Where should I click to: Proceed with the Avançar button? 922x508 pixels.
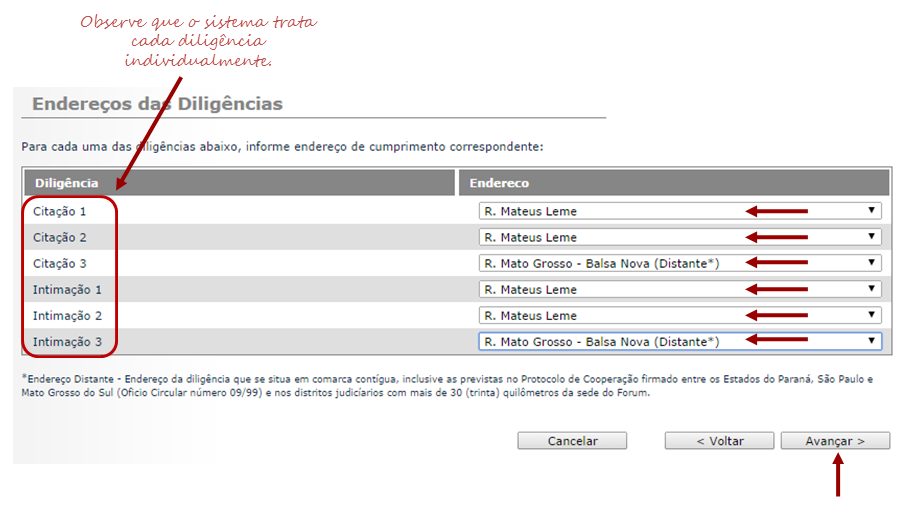tap(836, 441)
